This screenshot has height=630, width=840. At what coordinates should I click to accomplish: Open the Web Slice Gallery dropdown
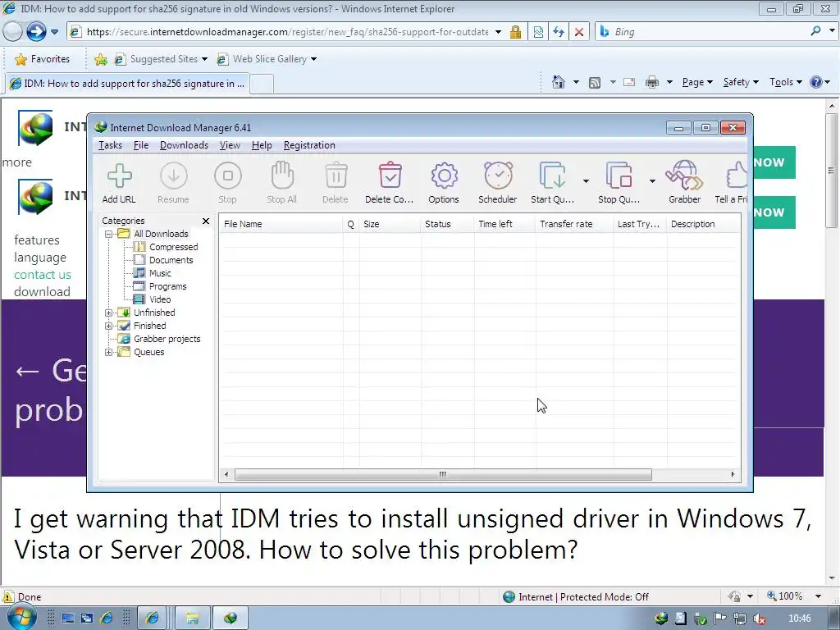pos(313,59)
